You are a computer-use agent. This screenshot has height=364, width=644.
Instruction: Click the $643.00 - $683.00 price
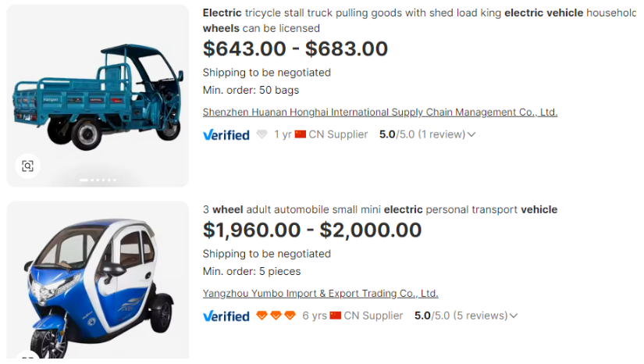click(295, 48)
